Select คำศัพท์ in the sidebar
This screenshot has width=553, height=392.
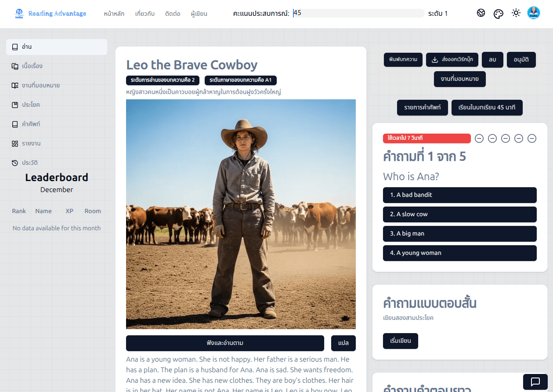[31, 124]
